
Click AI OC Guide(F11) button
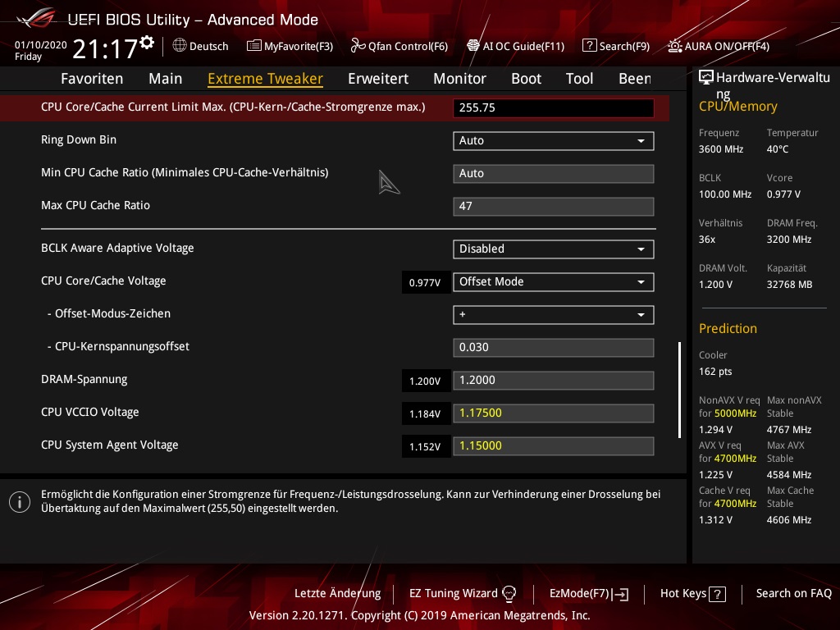pos(515,46)
